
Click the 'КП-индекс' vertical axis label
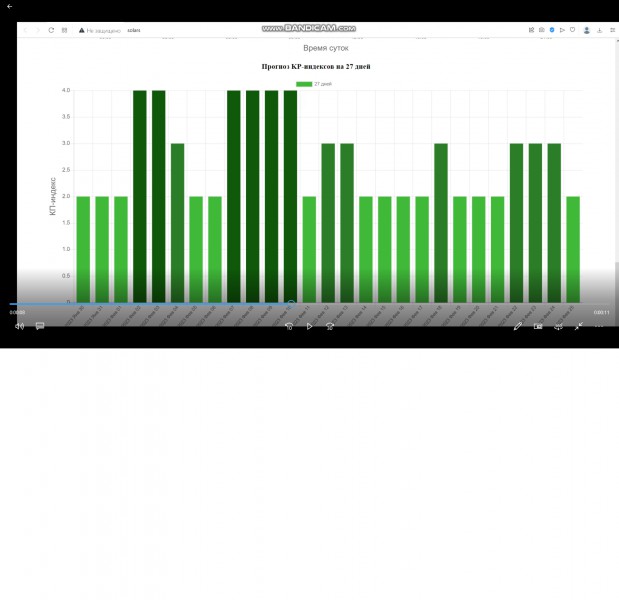(x=53, y=196)
